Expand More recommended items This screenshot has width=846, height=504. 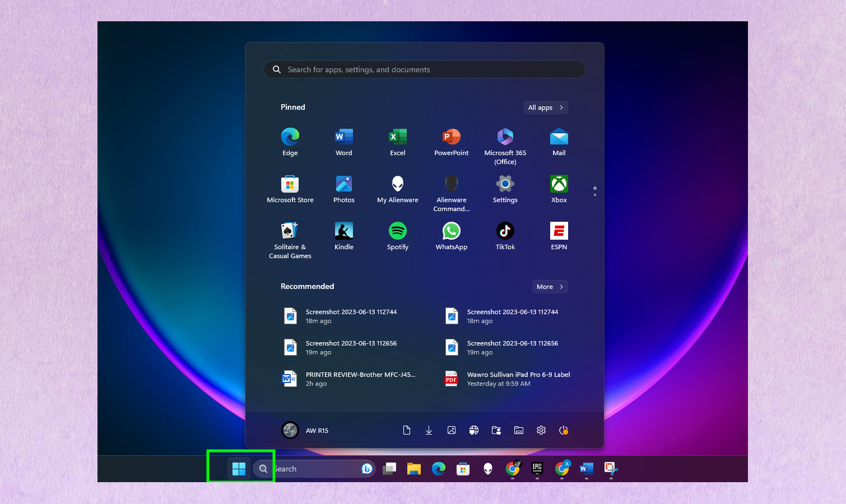[550, 287]
